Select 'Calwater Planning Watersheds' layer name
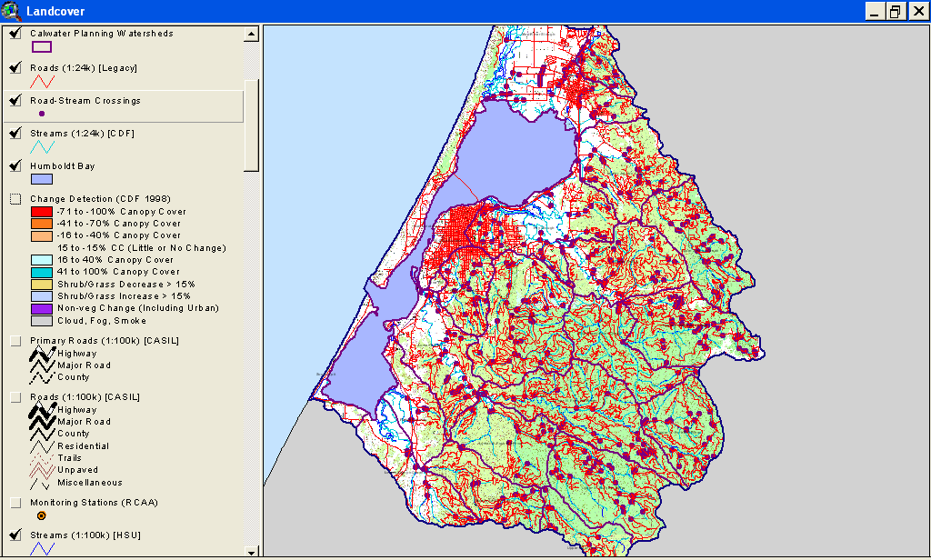 tap(102, 34)
